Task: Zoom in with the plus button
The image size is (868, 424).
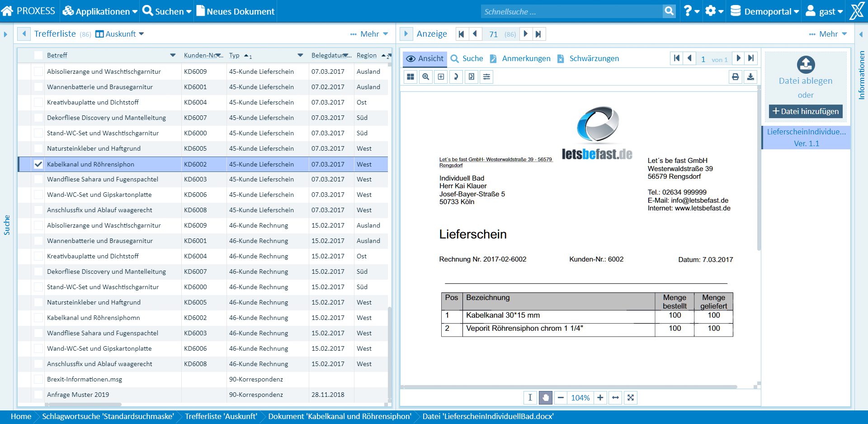Action: coord(600,398)
